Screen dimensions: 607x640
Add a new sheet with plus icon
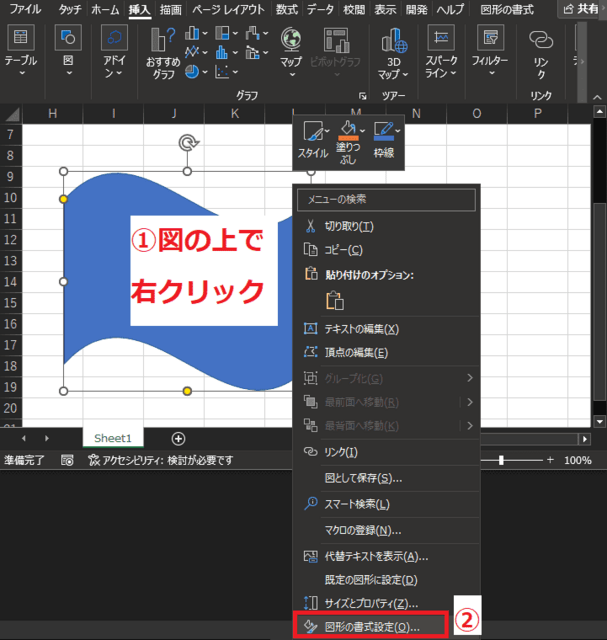pyautogui.click(x=178, y=438)
